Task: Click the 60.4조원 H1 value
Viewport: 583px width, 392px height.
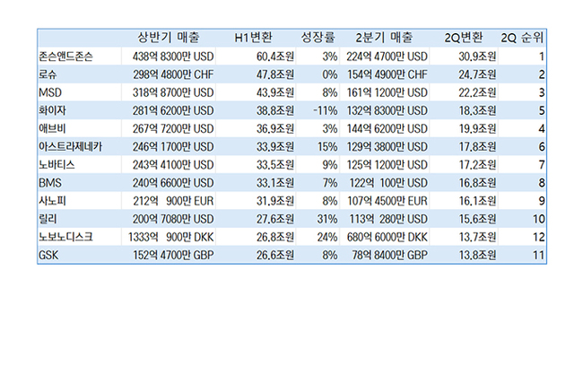Action: 275,57
